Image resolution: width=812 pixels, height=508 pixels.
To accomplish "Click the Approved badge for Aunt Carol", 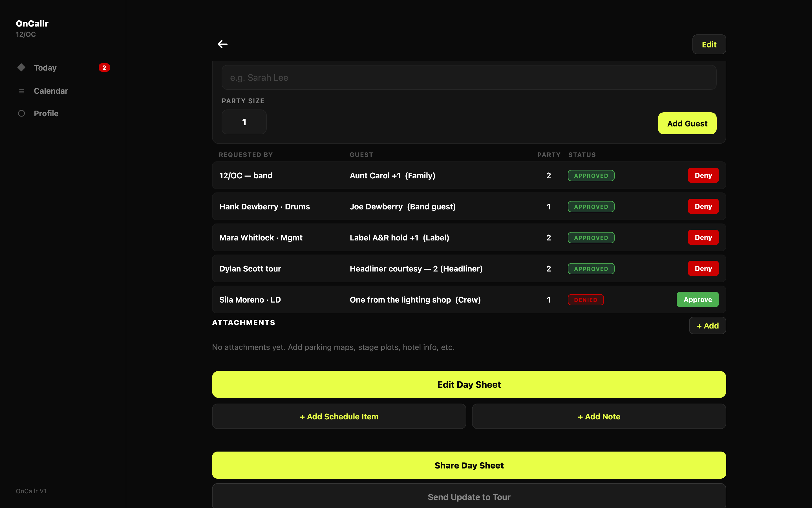I will click(x=591, y=176).
